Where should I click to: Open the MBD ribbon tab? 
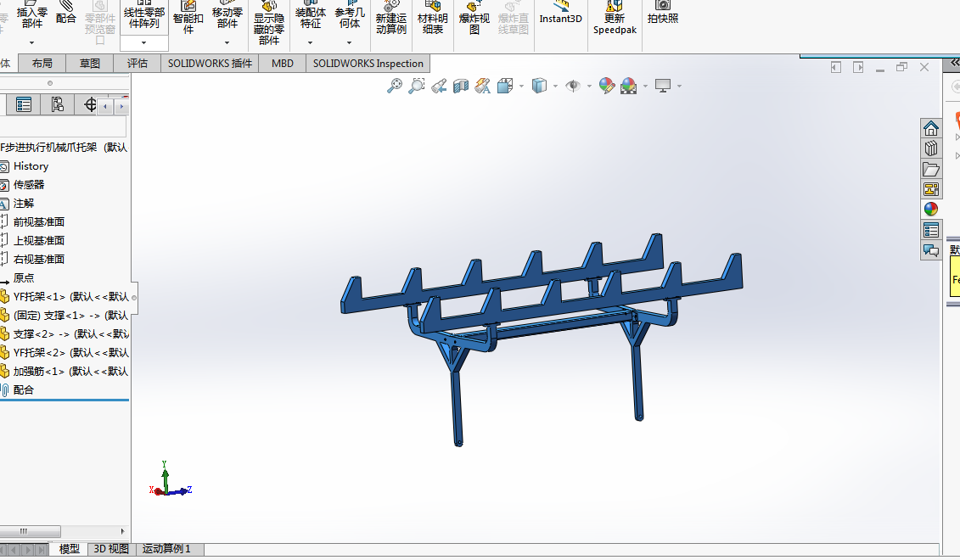[x=283, y=63]
